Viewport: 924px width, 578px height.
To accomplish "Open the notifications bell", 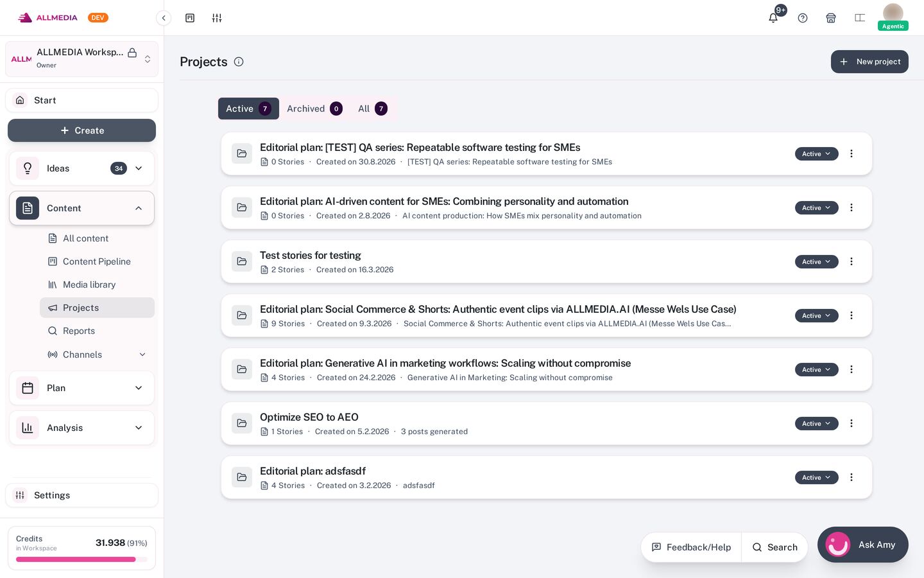I will click(773, 18).
